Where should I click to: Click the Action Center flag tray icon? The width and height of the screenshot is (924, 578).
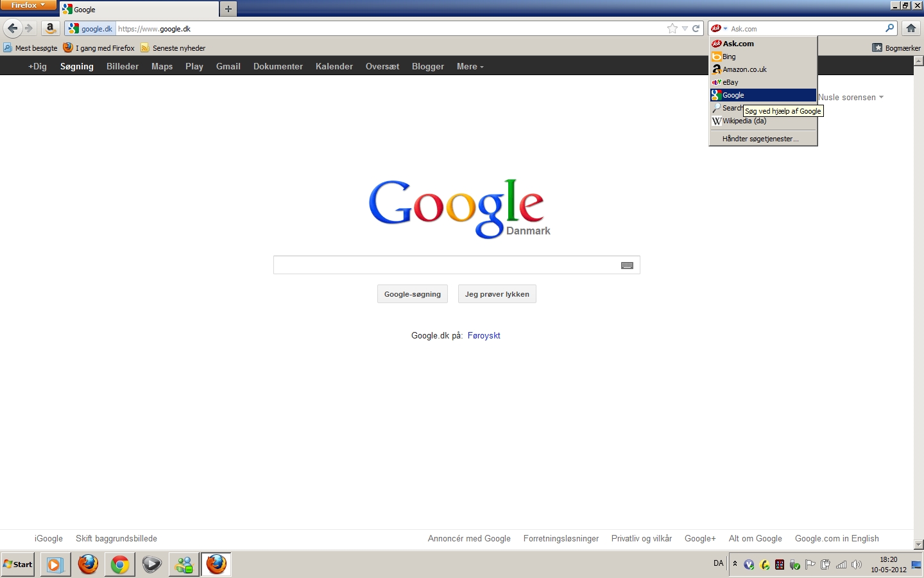(x=810, y=565)
